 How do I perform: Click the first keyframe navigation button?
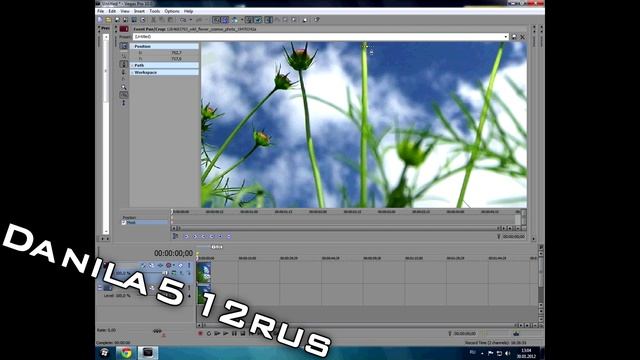coord(186,236)
